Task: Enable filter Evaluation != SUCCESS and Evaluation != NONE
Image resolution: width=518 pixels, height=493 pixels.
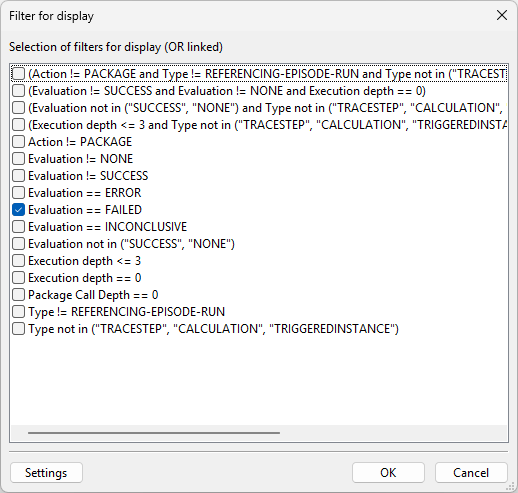Action: pos(18,91)
